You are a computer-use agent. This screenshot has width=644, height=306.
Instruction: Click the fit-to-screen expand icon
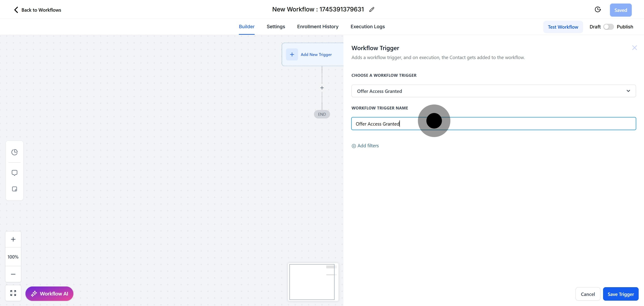[x=13, y=293]
